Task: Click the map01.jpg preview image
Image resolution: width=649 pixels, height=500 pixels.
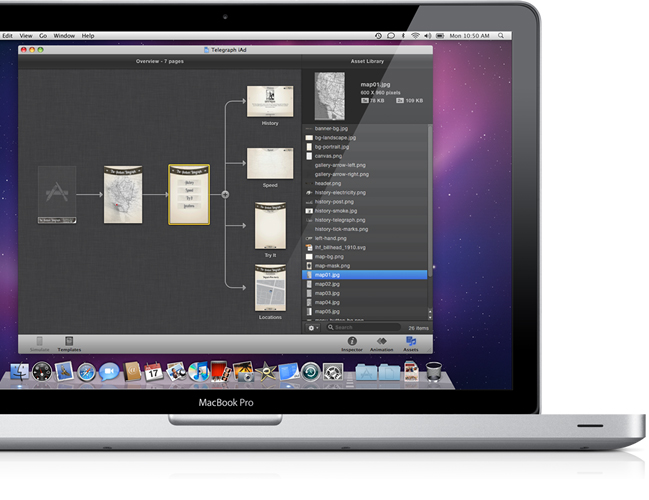Action: click(329, 96)
